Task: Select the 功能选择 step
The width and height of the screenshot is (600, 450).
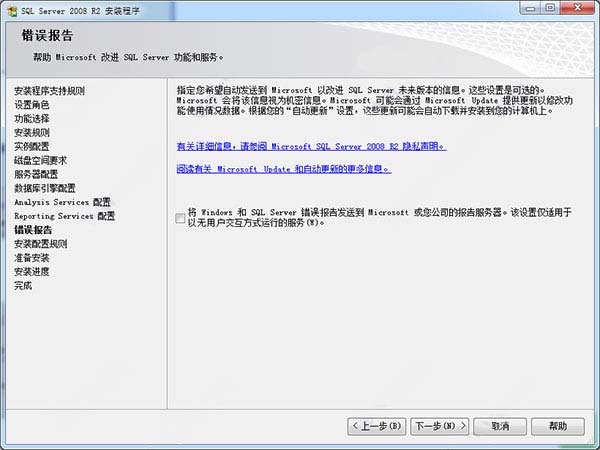Action: 32,119
